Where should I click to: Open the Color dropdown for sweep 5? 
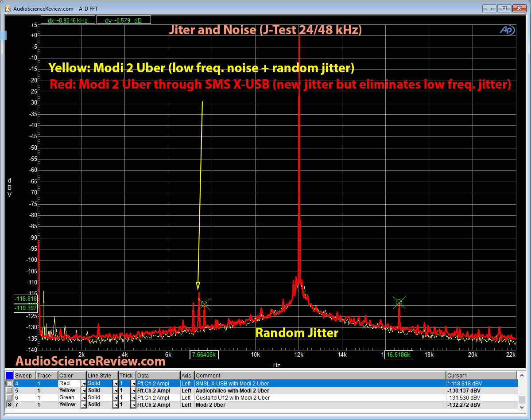[83, 390]
